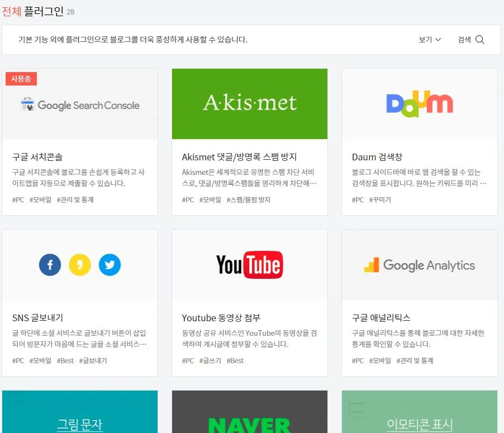
Task: Click #모바일 tag under 구글 애널리틱스
Action: point(380,361)
